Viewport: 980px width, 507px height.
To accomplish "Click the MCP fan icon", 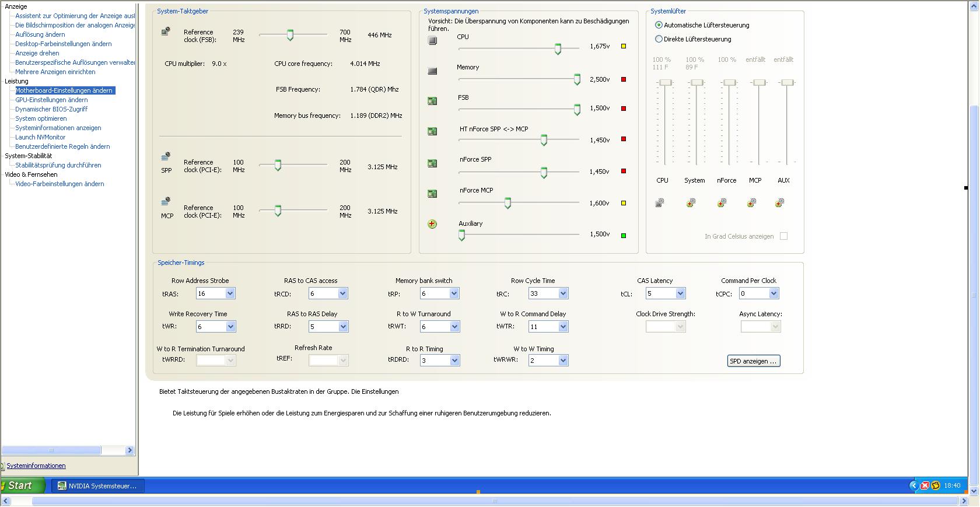I will (751, 203).
